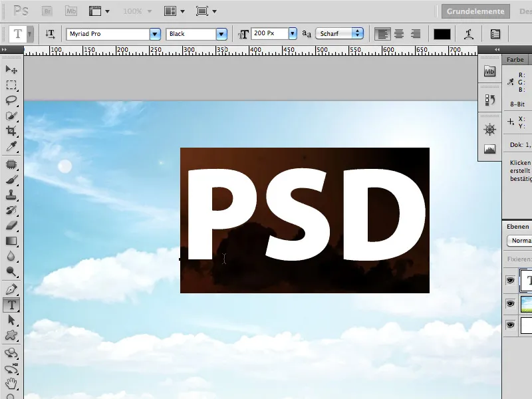The height and width of the screenshot is (399, 532).
Task: Click the 8-Bit readout in info panel
Action: pyautogui.click(x=517, y=104)
